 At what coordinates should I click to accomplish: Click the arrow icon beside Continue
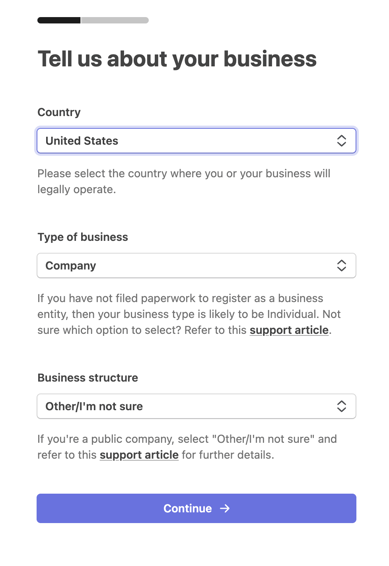click(x=225, y=508)
